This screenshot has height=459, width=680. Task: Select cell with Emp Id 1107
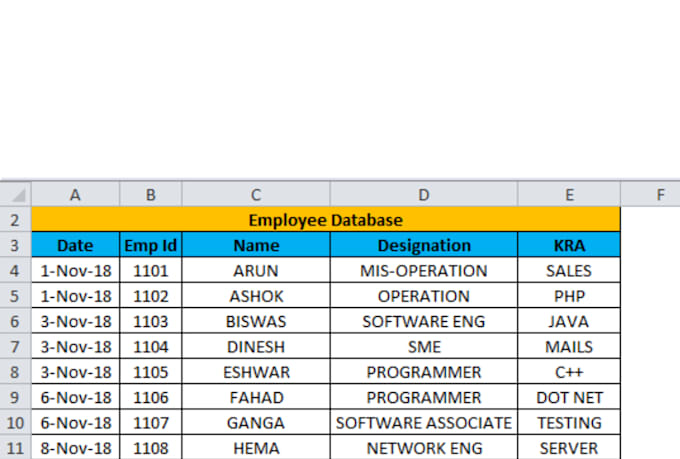[150, 422]
